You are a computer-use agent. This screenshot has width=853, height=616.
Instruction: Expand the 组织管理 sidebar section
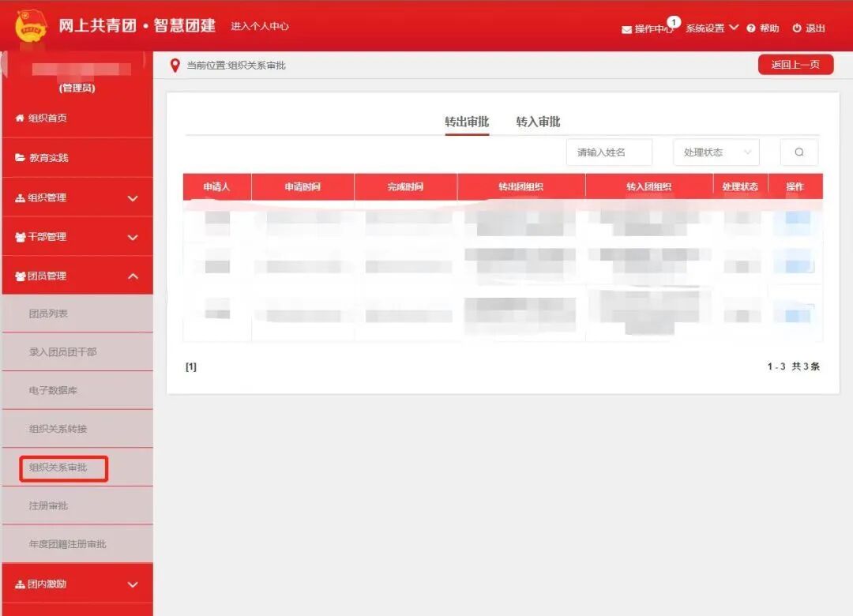(77, 197)
